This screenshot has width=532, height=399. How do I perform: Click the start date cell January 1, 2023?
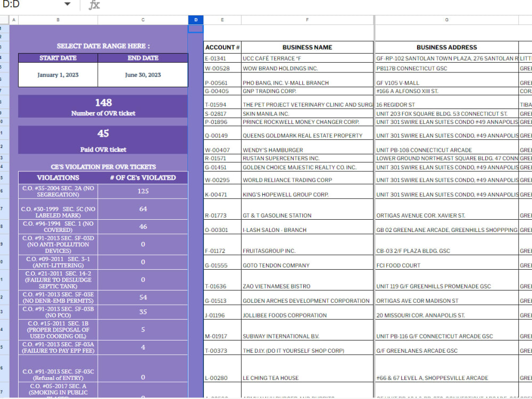tap(58, 74)
